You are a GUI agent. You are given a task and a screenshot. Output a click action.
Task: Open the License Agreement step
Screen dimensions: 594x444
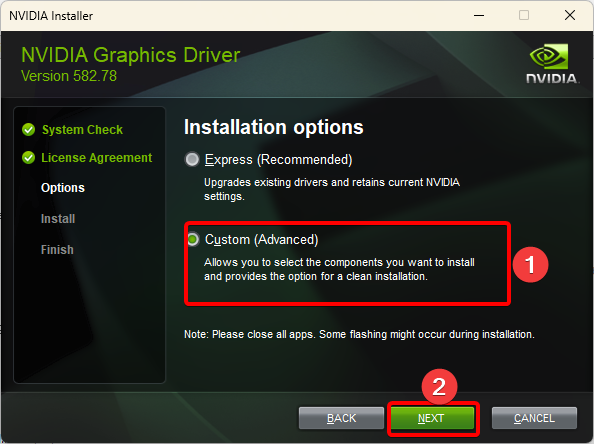pos(97,158)
